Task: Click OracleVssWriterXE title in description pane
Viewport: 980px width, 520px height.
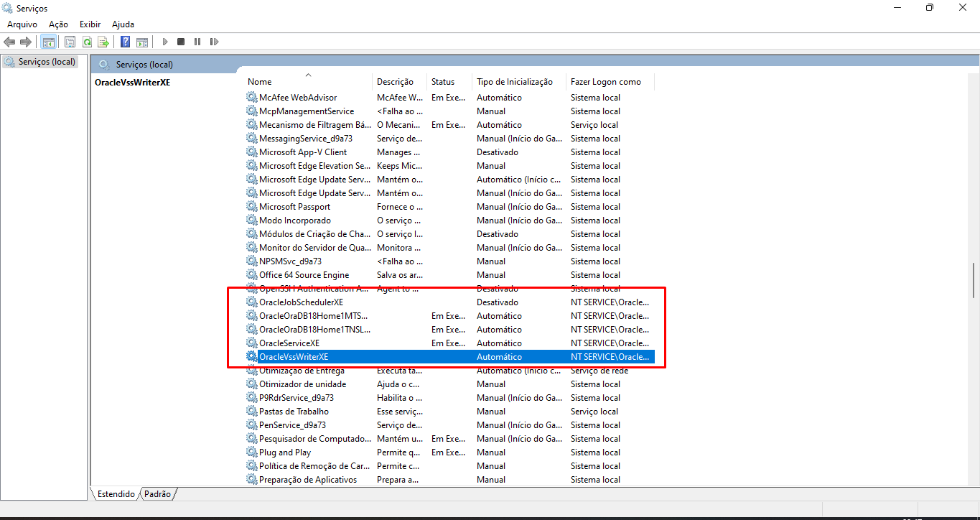Action: tap(132, 82)
